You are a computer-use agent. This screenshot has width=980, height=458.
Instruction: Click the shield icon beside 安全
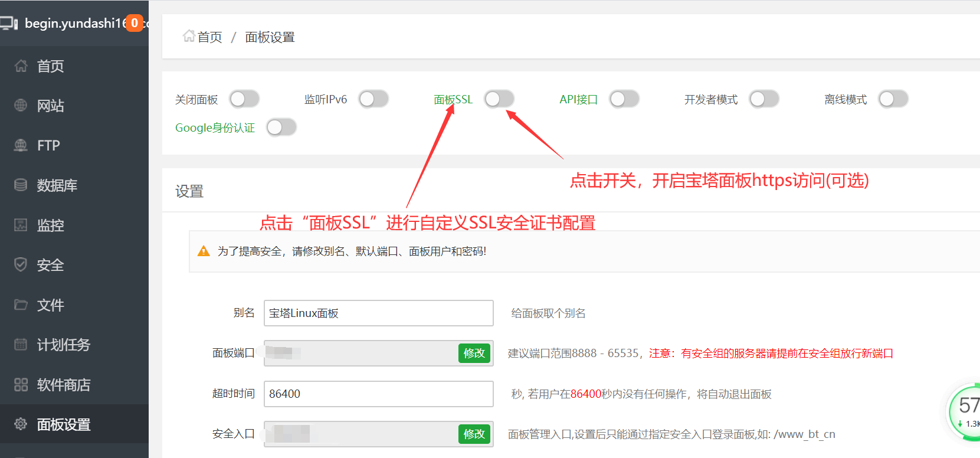[21, 264]
